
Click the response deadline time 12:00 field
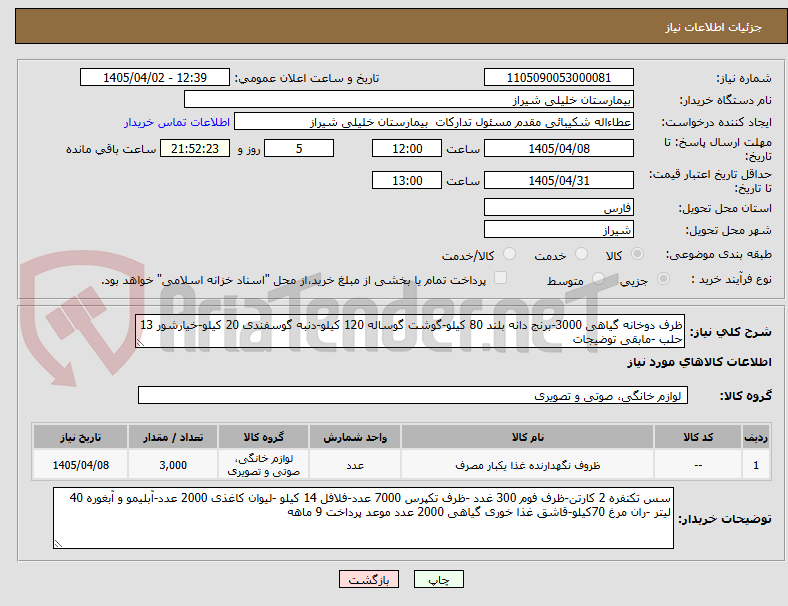pos(407,148)
